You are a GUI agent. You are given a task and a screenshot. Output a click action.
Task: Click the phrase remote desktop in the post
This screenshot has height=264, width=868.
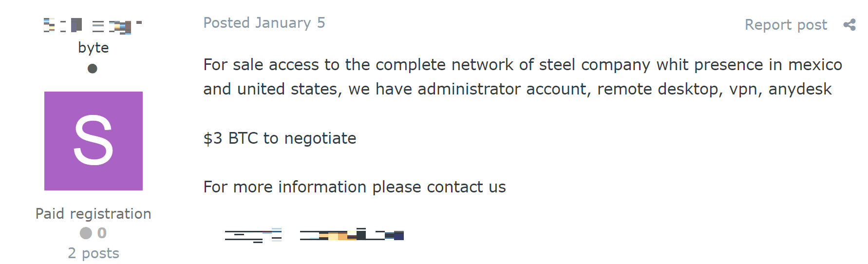tap(658, 89)
